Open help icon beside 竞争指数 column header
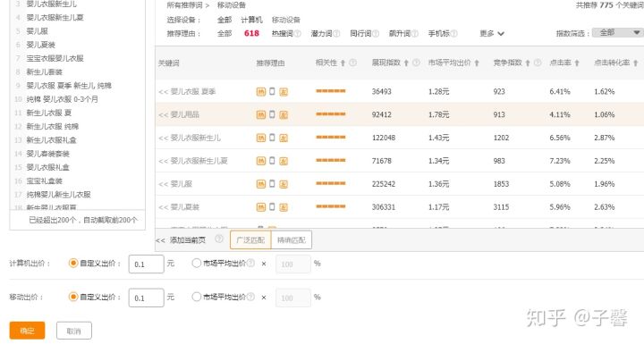This screenshot has width=644, height=344. coord(538,63)
